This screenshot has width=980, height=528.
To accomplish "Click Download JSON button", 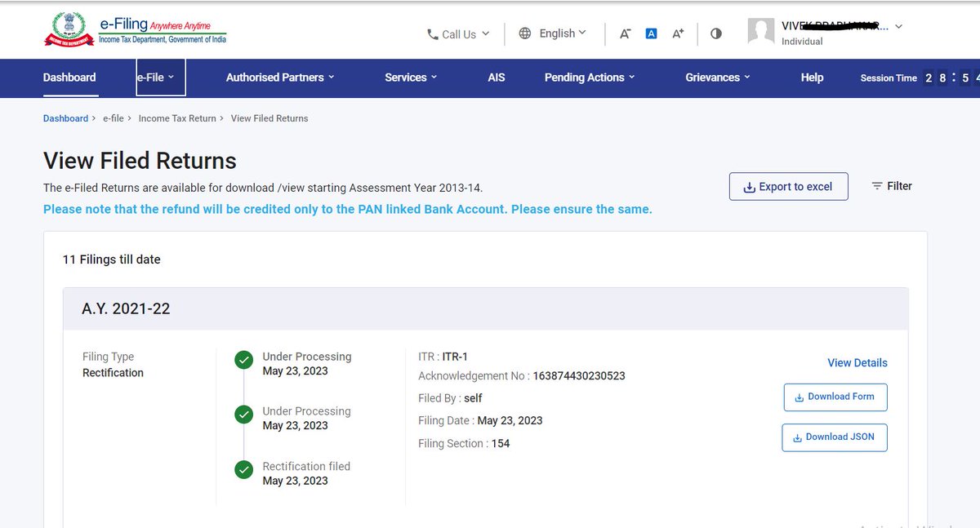I will (x=835, y=437).
